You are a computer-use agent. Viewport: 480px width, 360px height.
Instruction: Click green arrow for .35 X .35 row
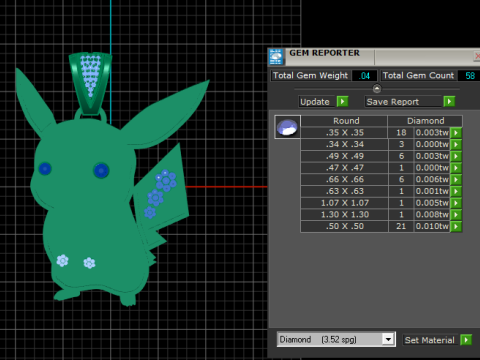coord(456,133)
